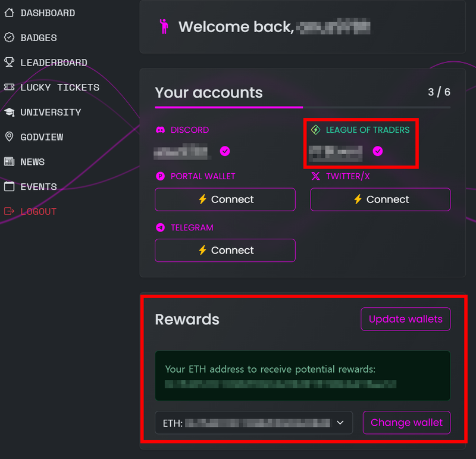The height and width of the screenshot is (459, 476).
Task: Click the accounts progress bar
Action: coord(303,107)
